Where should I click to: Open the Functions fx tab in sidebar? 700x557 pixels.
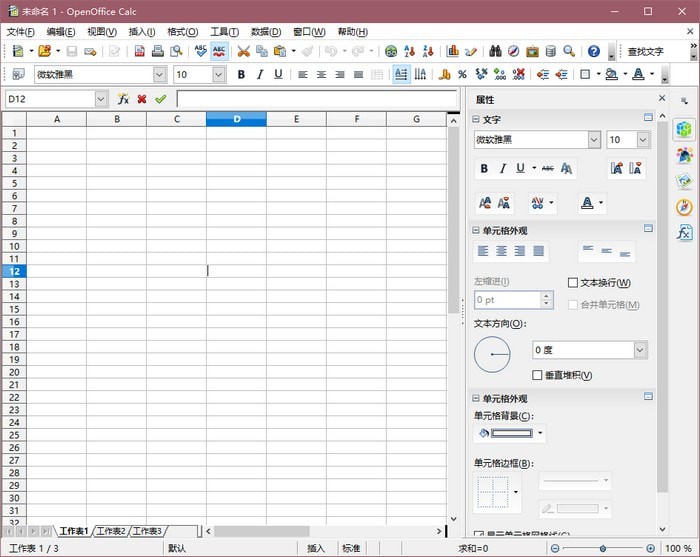pyautogui.click(x=684, y=233)
